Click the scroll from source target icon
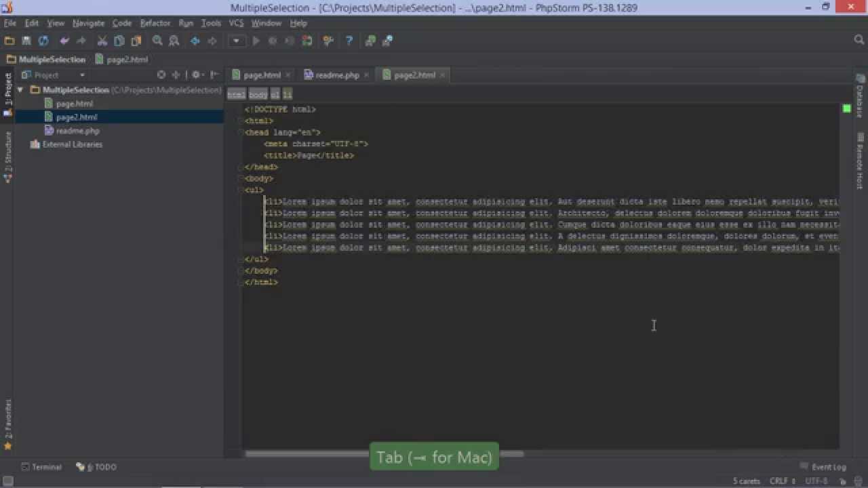868x488 pixels. click(x=161, y=75)
